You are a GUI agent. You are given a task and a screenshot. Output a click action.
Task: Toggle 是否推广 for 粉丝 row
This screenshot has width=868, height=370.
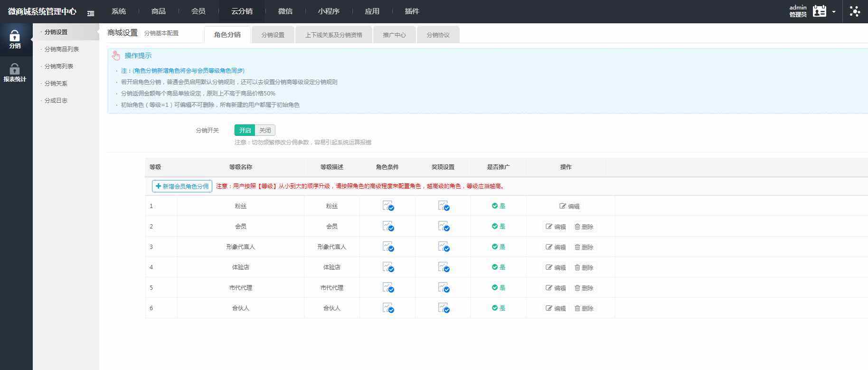click(498, 206)
